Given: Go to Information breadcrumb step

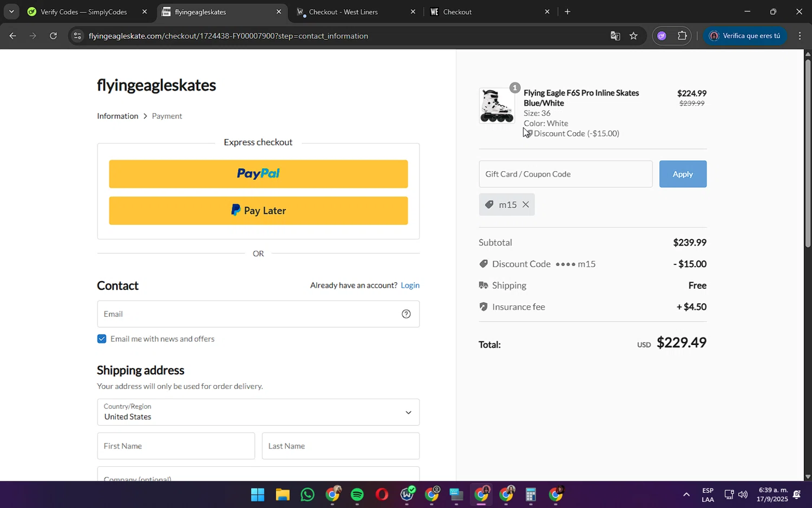Looking at the screenshot, I should pyautogui.click(x=117, y=116).
